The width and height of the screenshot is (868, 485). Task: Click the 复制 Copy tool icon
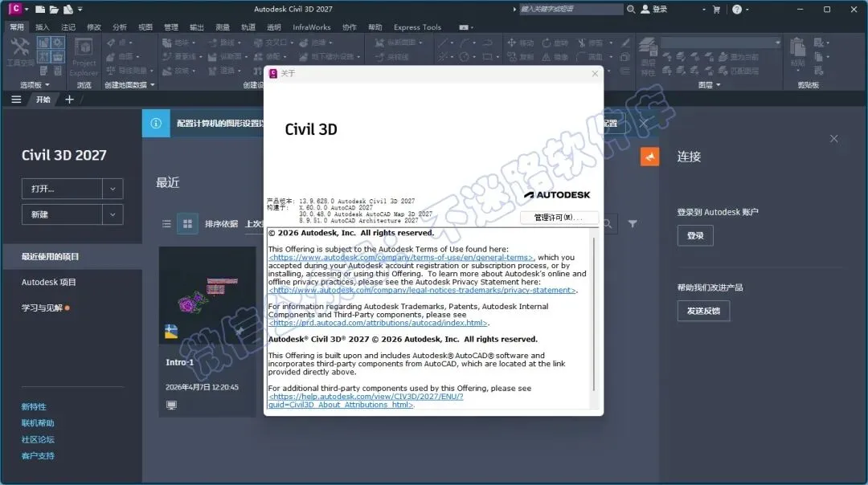[x=511, y=56]
